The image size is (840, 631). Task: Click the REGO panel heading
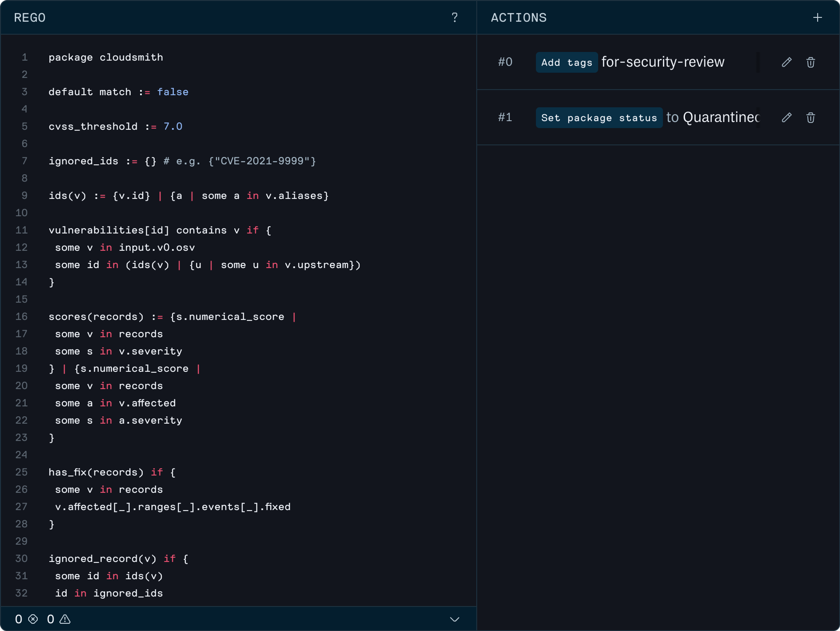pos(30,18)
